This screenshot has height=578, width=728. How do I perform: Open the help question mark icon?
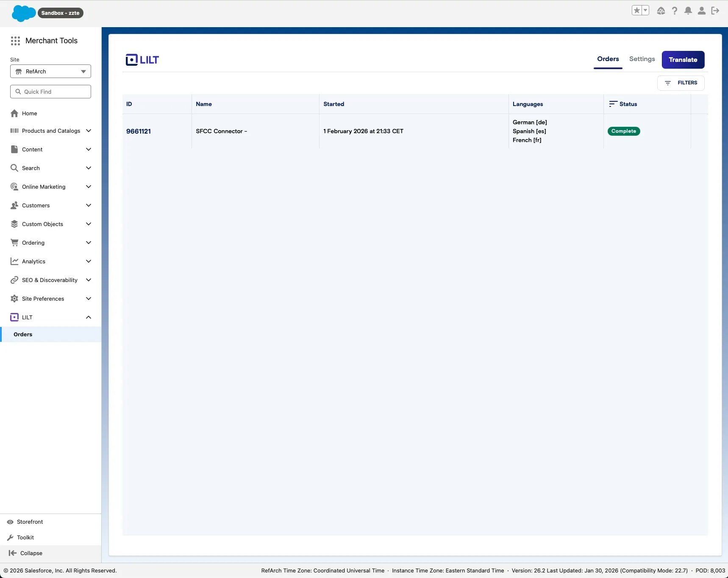point(674,11)
